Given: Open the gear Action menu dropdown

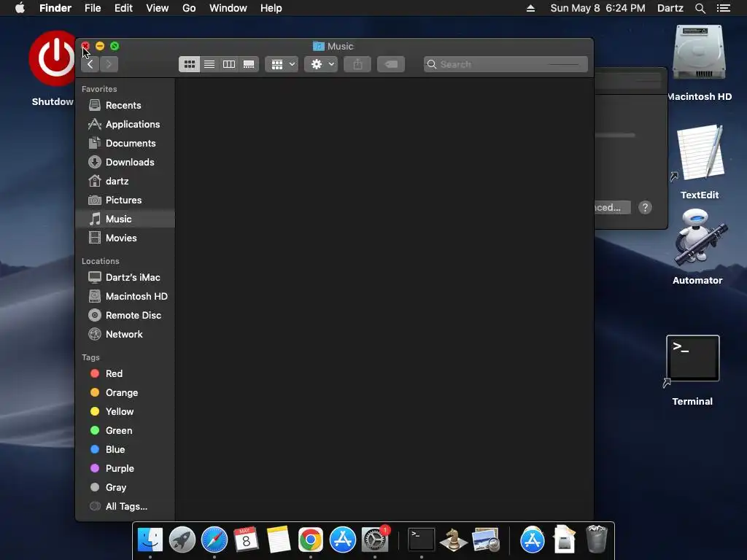Looking at the screenshot, I should 321,64.
